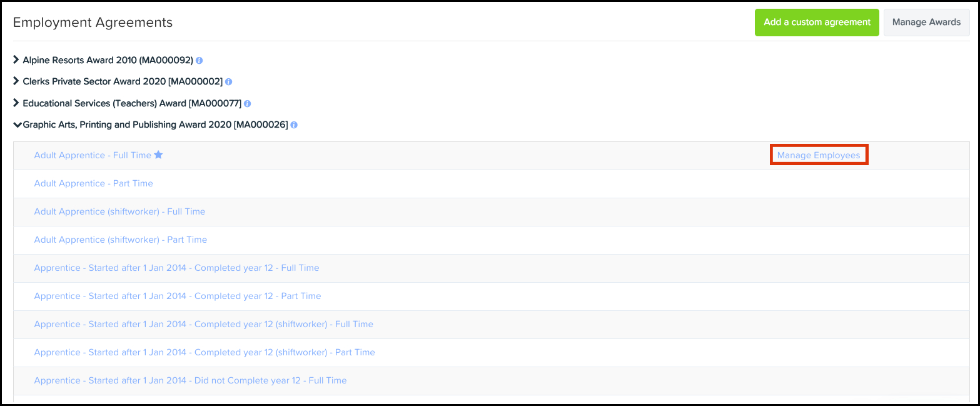
Task: Open Apprentice Completed year 12 - Part Time
Action: click(x=177, y=296)
